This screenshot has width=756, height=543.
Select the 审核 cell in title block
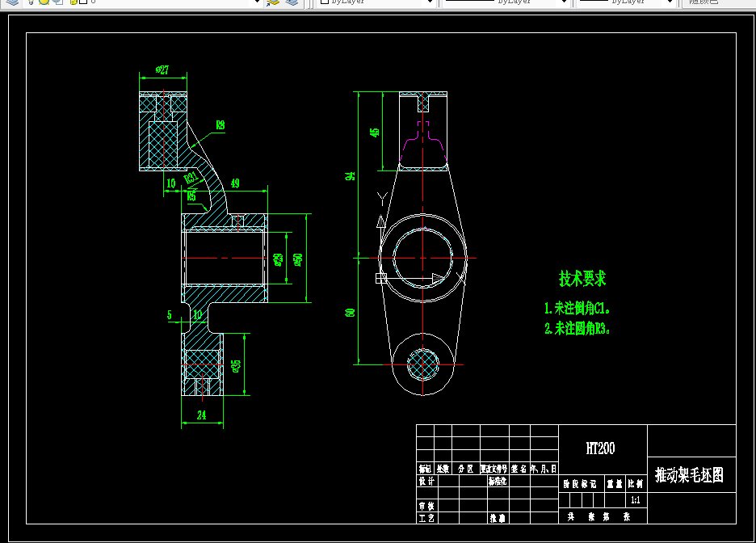tap(426, 506)
